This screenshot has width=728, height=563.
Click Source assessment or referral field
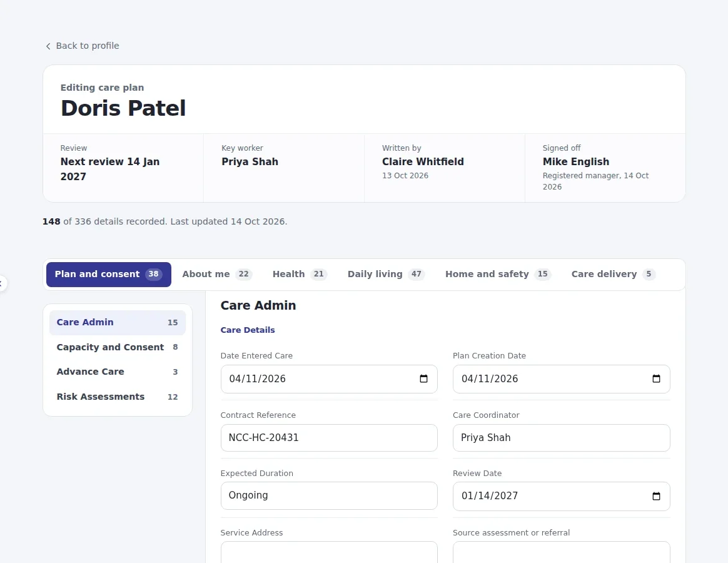tap(561, 552)
